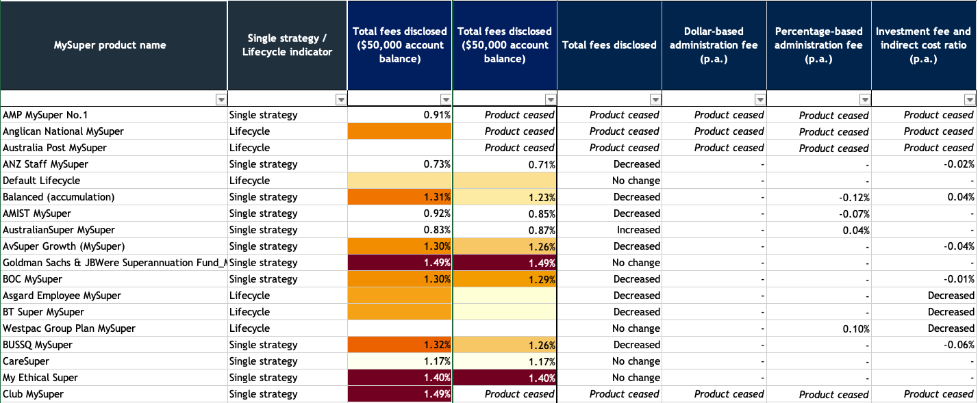This screenshot has width=980, height=403.
Task: Click the orange 1.31% Balanced (accumulation) cell
Action: pyautogui.click(x=400, y=197)
